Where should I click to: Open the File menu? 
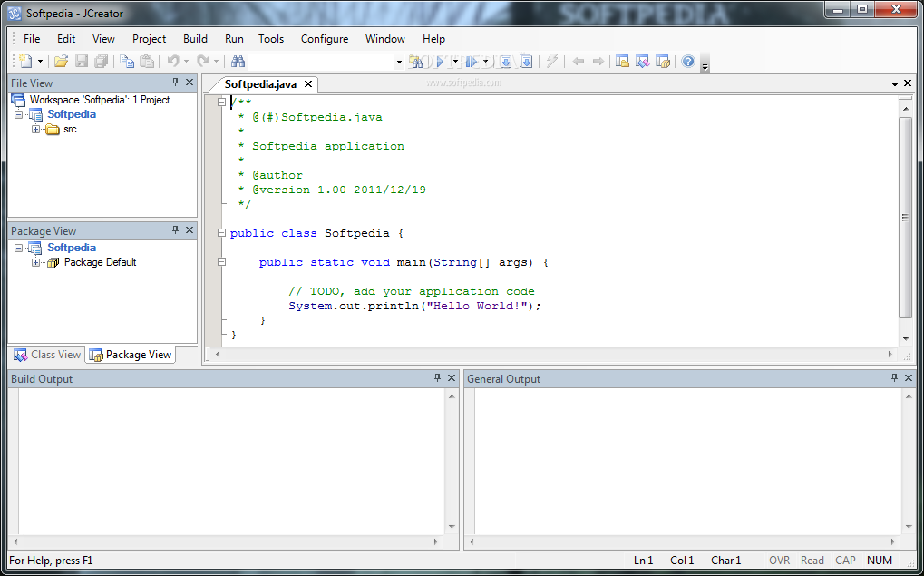pos(32,39)
